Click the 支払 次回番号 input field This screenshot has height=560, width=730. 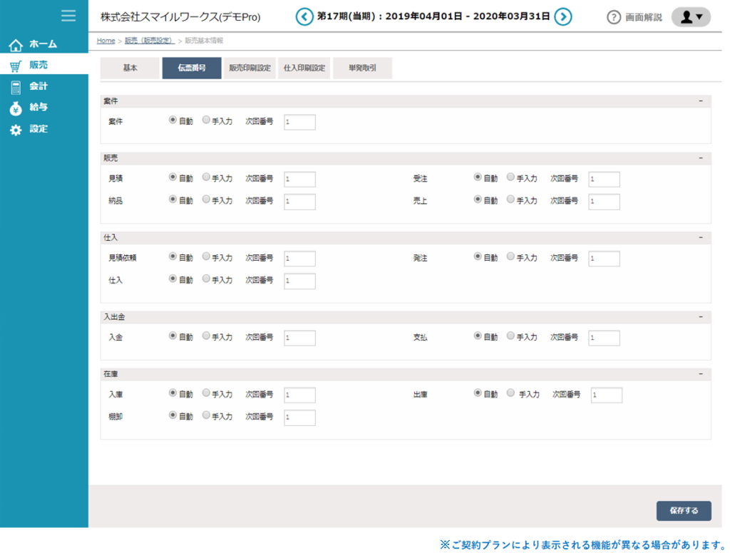point(605,338)
